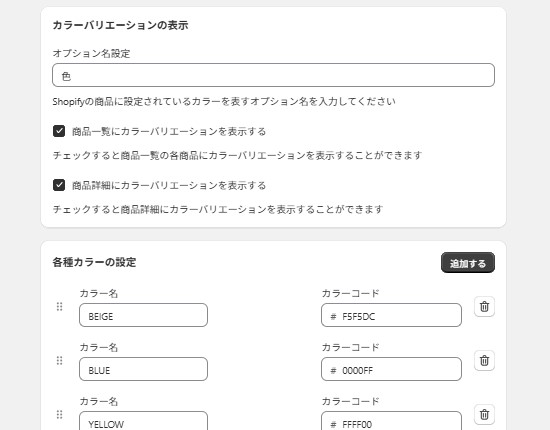Uncheck 商品一覧にカラーバリエーションを表示する checkbox
Viewport: 550px width, 430px height.
[59, 131]
